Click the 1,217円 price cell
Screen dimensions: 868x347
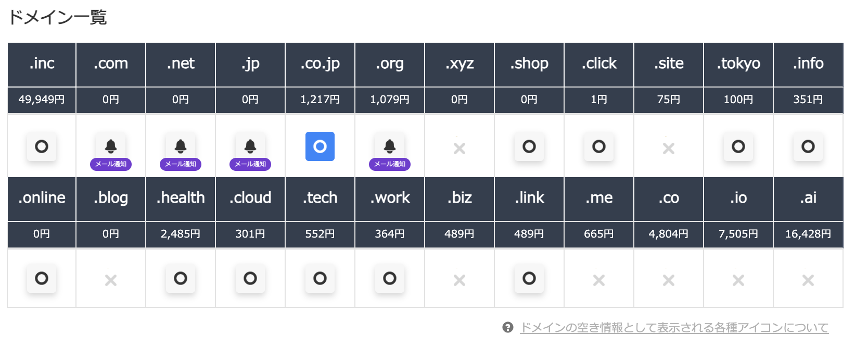click(320, 100)
